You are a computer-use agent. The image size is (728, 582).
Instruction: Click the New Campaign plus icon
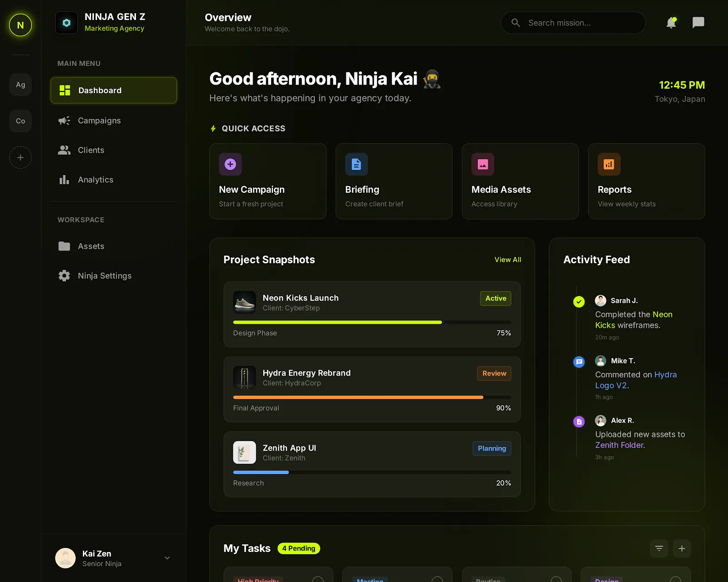coord(230,164)
